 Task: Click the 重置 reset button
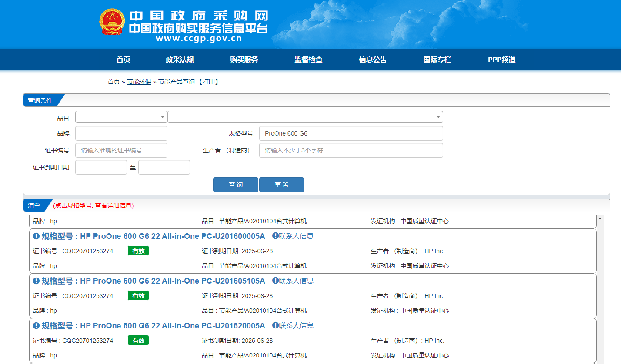[x=281, y=185]
